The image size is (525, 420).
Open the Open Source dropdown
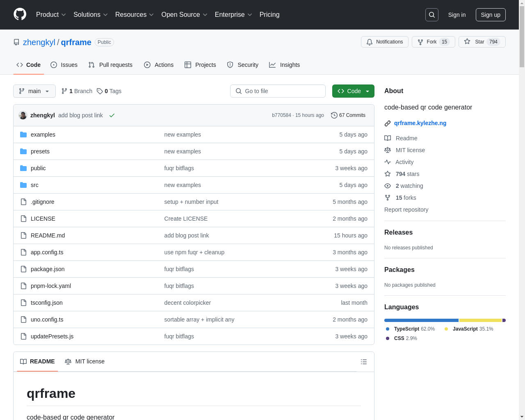point(185,15)
